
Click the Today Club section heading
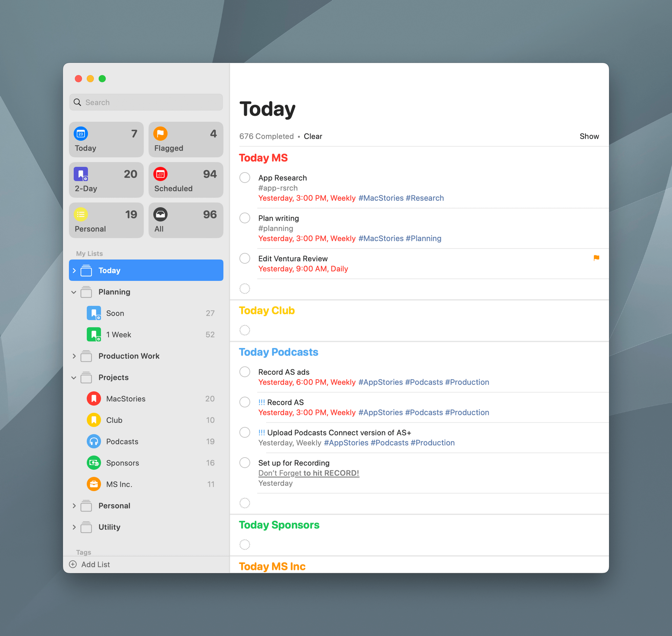(x=267, y=310)
